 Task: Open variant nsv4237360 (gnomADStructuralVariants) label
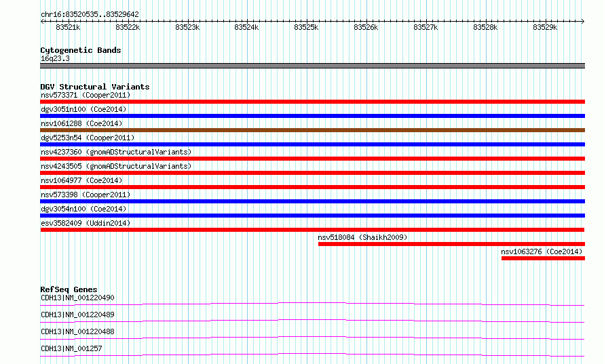116,152
